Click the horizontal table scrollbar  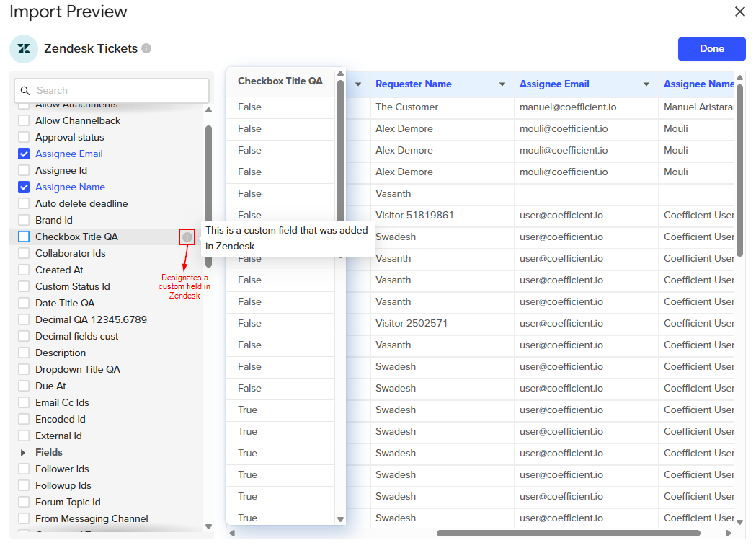pyautogui.click(x=568, y=534)
